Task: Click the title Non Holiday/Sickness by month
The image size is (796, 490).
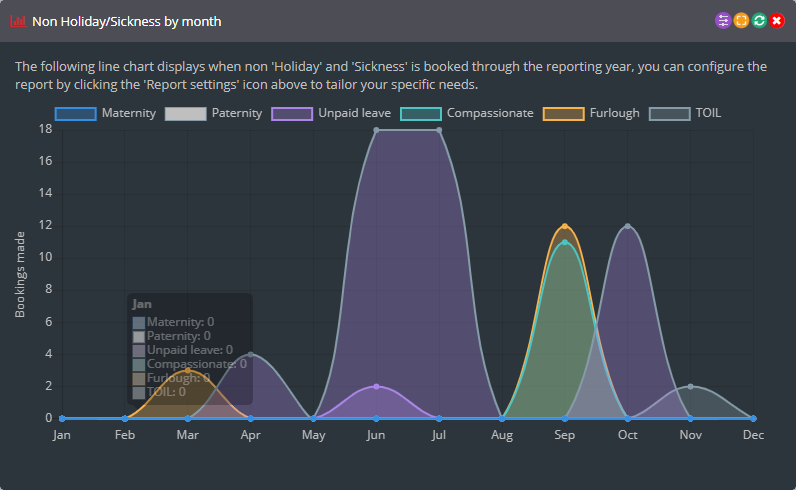Action: click(x=127, y=21)
